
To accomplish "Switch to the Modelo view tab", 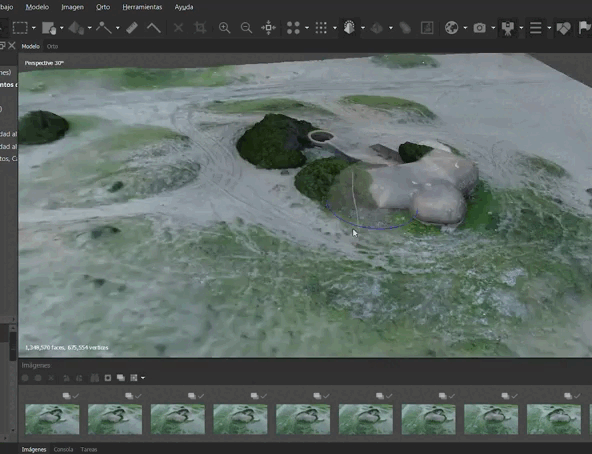I will click(31, 46).
